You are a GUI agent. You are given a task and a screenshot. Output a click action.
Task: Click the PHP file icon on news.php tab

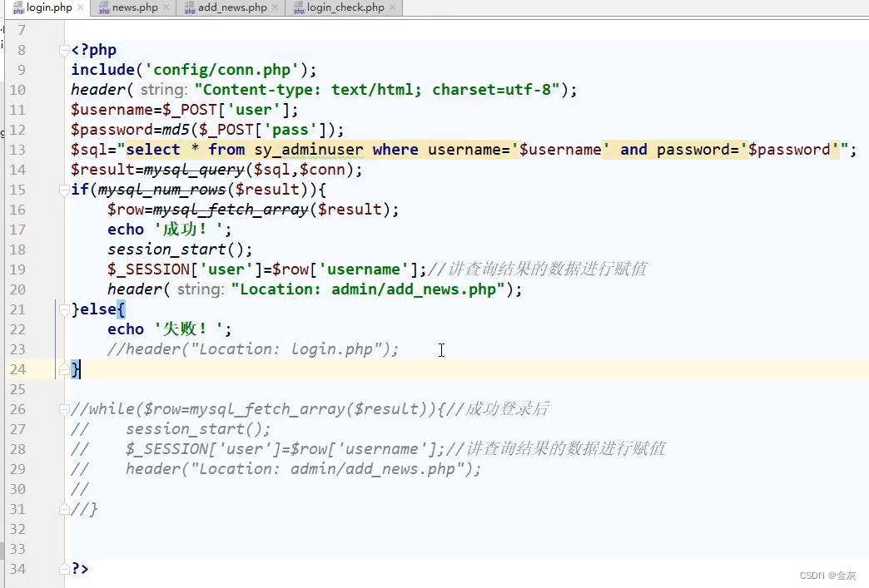tap(106, 7)
